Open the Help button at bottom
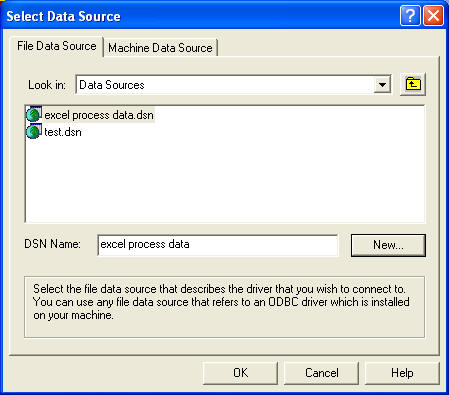The height and width of the screenshot is (395, 449). (x=402, y=373)
